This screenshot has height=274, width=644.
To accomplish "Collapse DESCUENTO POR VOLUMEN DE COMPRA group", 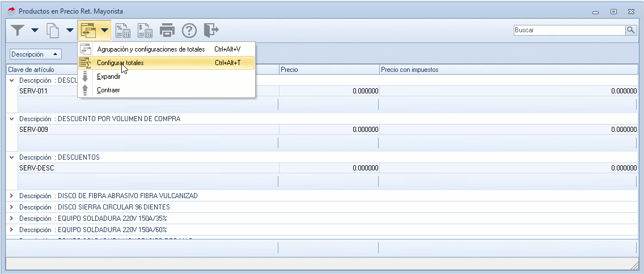I will coord(12,119).
